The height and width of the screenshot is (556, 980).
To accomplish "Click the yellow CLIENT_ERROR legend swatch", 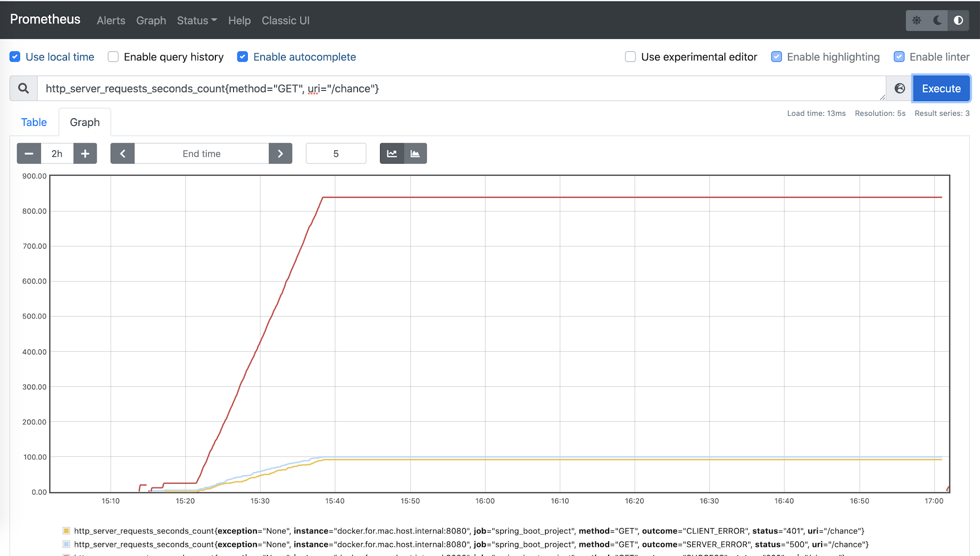I will (x=67, y=531).
